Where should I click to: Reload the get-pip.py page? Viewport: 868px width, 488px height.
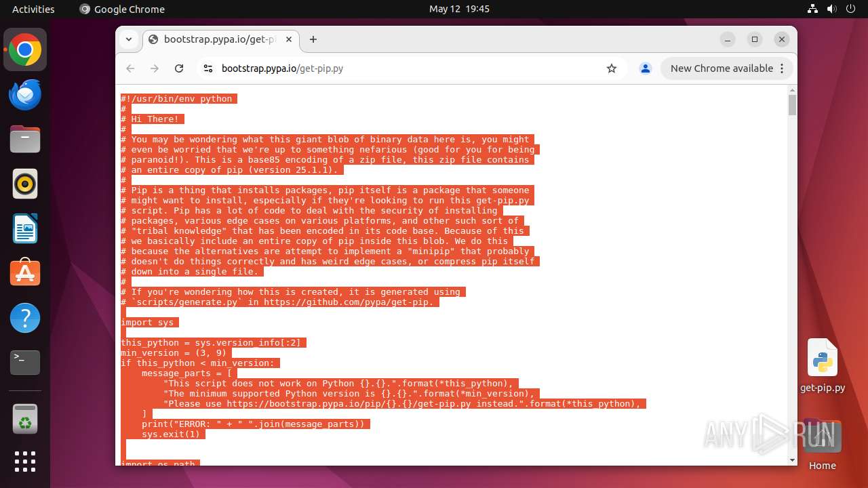[x=179, y=68]
